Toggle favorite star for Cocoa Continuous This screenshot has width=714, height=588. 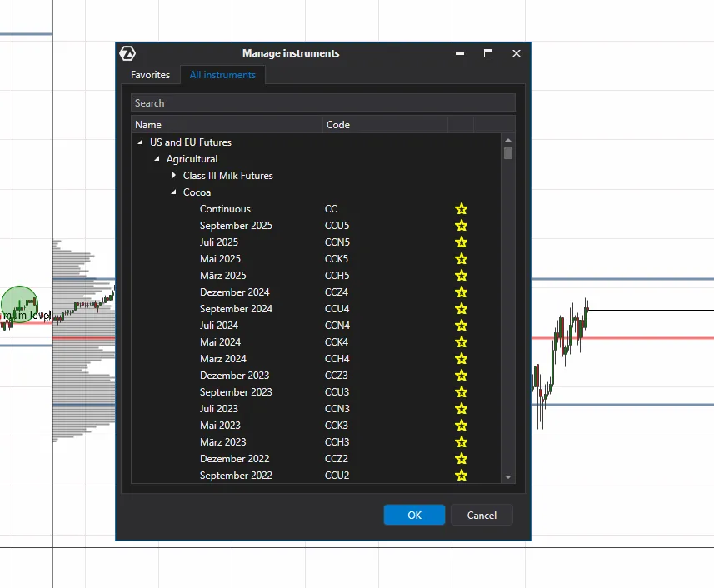(x=461, y=209)
